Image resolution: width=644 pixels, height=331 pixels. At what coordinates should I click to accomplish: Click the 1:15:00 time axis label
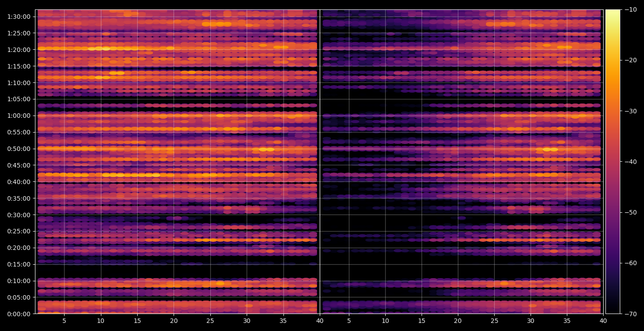point(19,66)
